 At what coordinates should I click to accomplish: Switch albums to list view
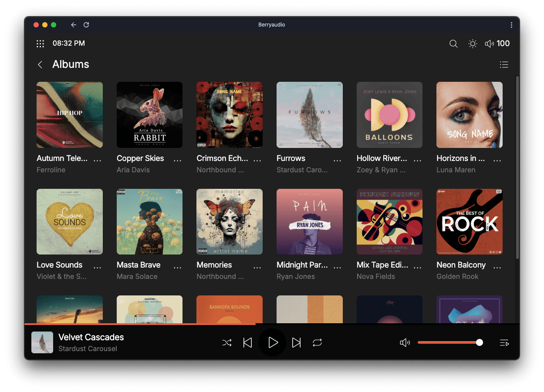click(x=504, y=65)
